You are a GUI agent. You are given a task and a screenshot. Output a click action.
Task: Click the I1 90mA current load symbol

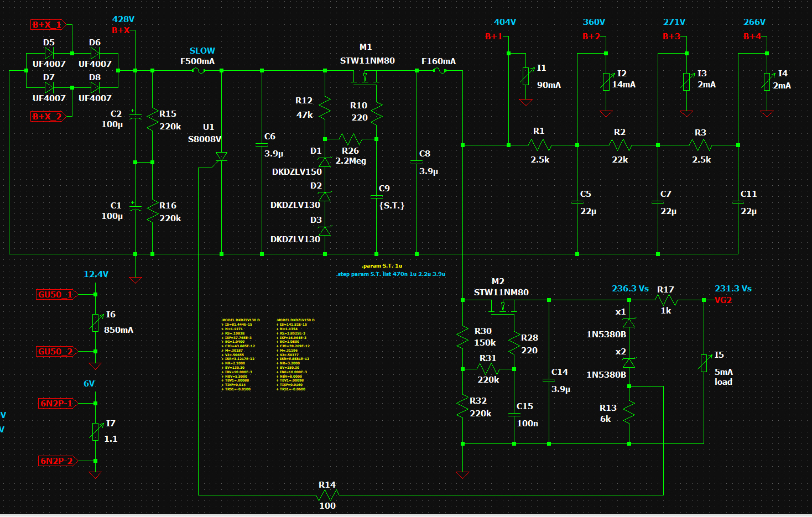point(525,76)
